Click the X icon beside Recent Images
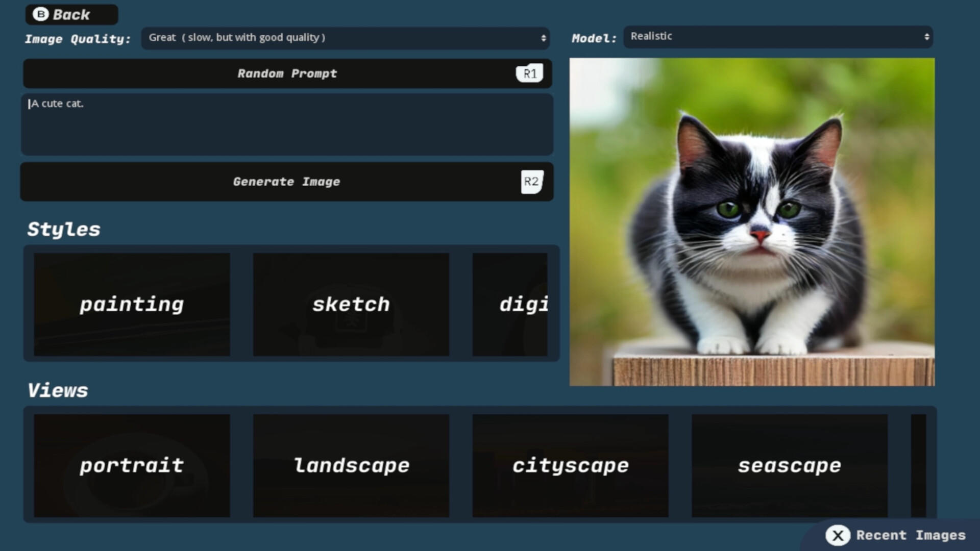Viewport: 980px width, 551px height. 838,535
